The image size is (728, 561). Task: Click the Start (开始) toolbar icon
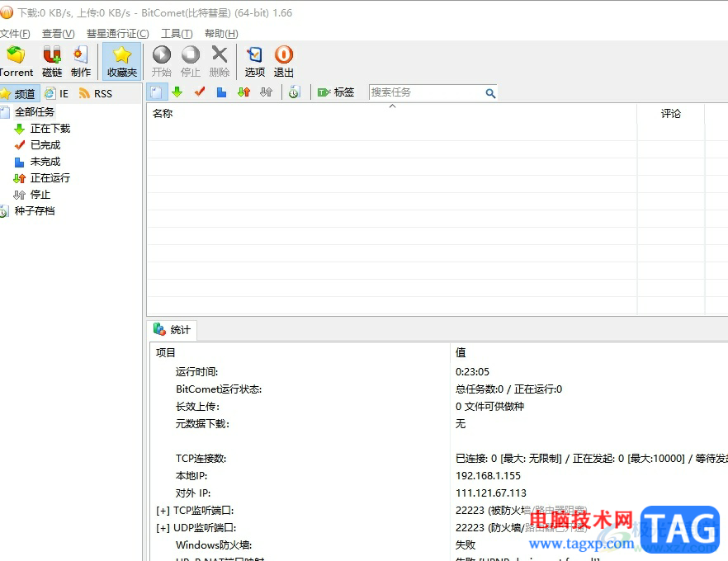162,61
